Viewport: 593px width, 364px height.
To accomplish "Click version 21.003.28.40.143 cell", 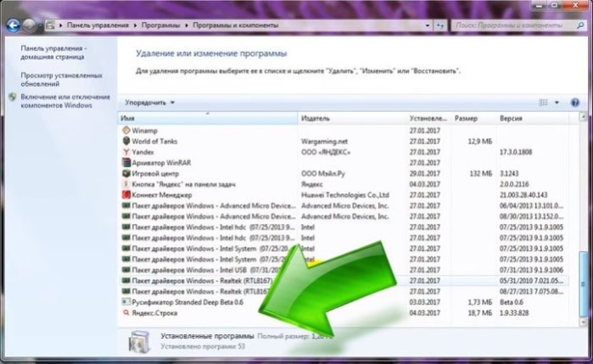I will [x=523, y=195].
